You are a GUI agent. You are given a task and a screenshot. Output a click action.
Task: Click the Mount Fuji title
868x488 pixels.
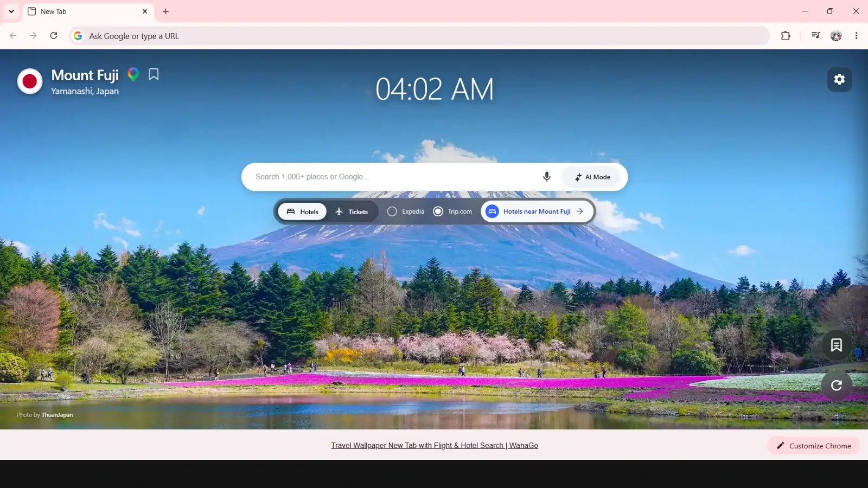point(85,75)
